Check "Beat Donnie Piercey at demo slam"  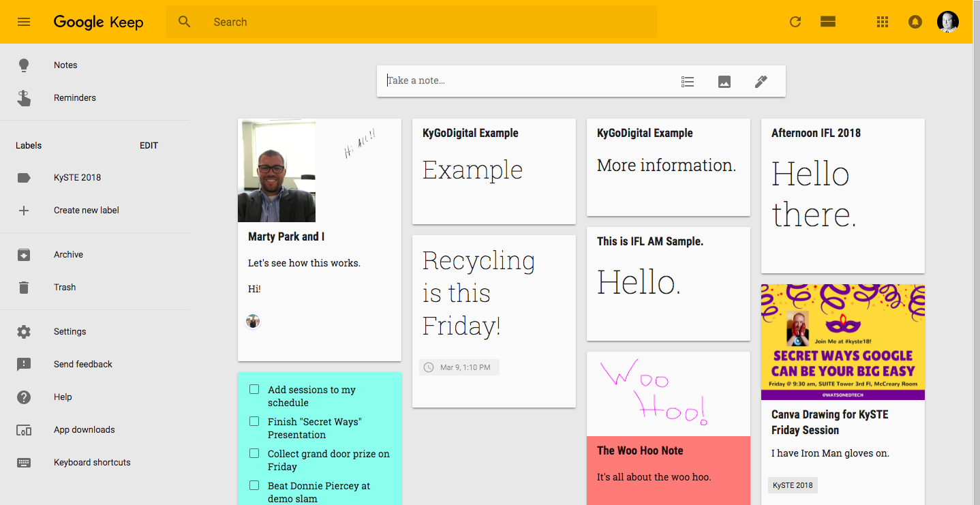tap(254, 486)
